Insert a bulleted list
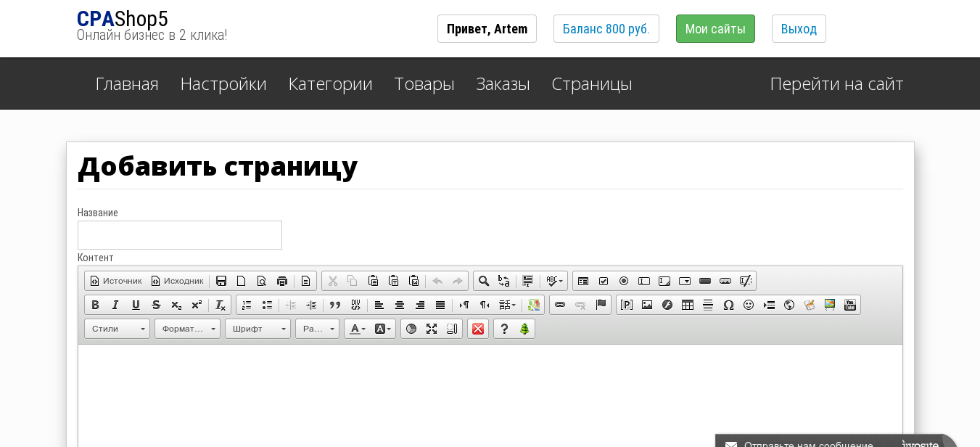 [267, 305]
